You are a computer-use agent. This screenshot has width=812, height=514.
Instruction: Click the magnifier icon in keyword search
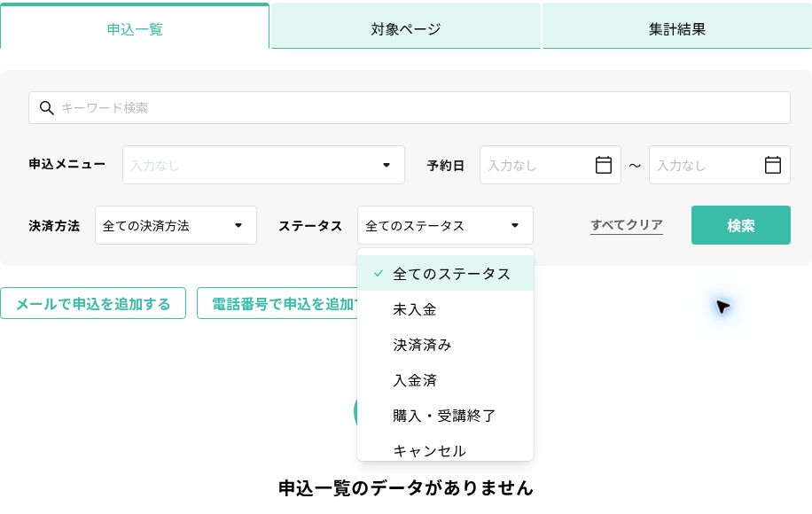point(47,107)
